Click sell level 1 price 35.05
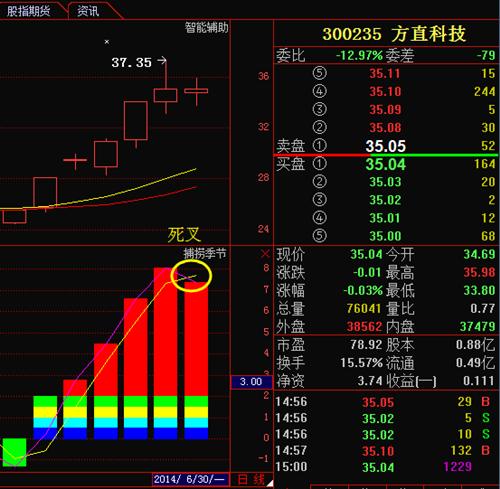500x489 pixels. click(x=386, y=146)
